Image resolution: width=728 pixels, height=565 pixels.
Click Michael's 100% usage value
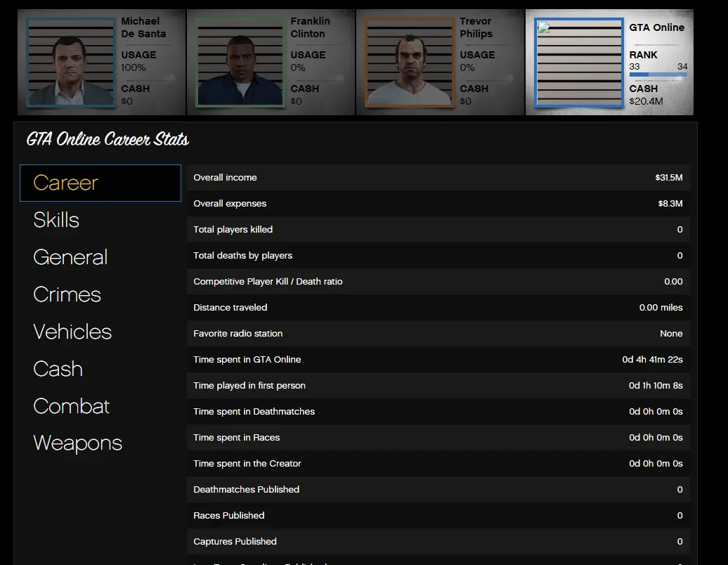[x=134, y=67]
